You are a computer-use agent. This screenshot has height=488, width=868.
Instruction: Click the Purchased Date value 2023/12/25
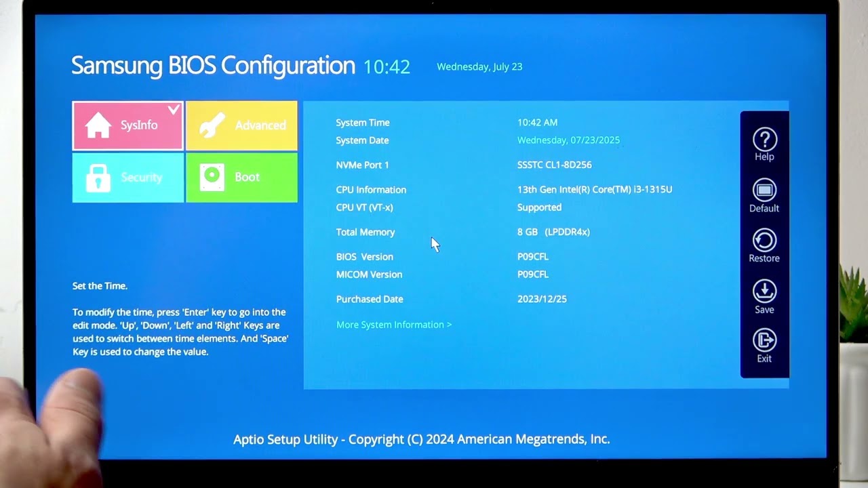tap(542, 299)
